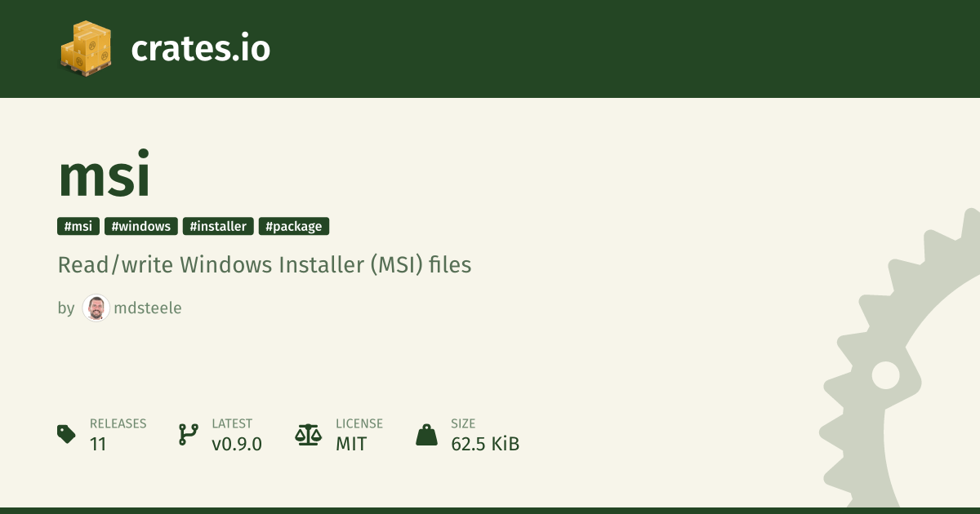This screenshot has height=514, width=980.
Task: Click the weight icon beside Size
Action: tap(426, 434)
